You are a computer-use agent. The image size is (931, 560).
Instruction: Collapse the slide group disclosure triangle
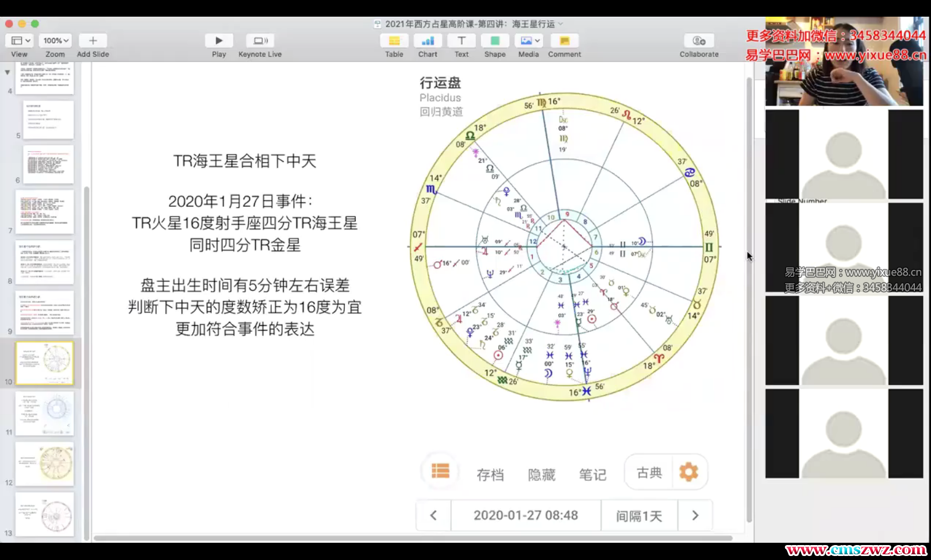(7, 72)
